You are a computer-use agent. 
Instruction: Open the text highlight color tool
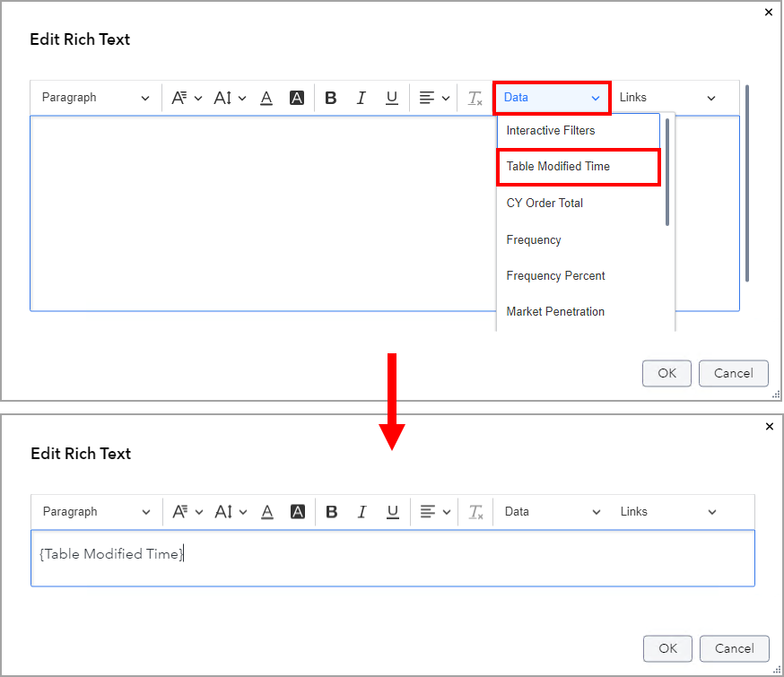[297, 98]
